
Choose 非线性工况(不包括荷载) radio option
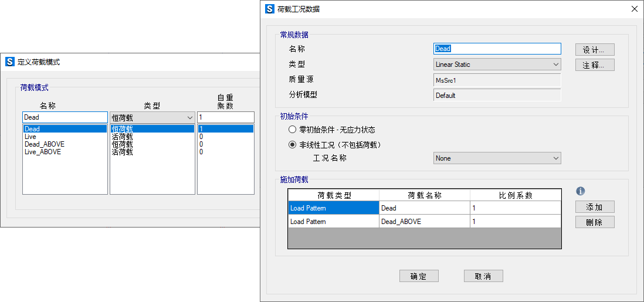[x=293, y=145]
